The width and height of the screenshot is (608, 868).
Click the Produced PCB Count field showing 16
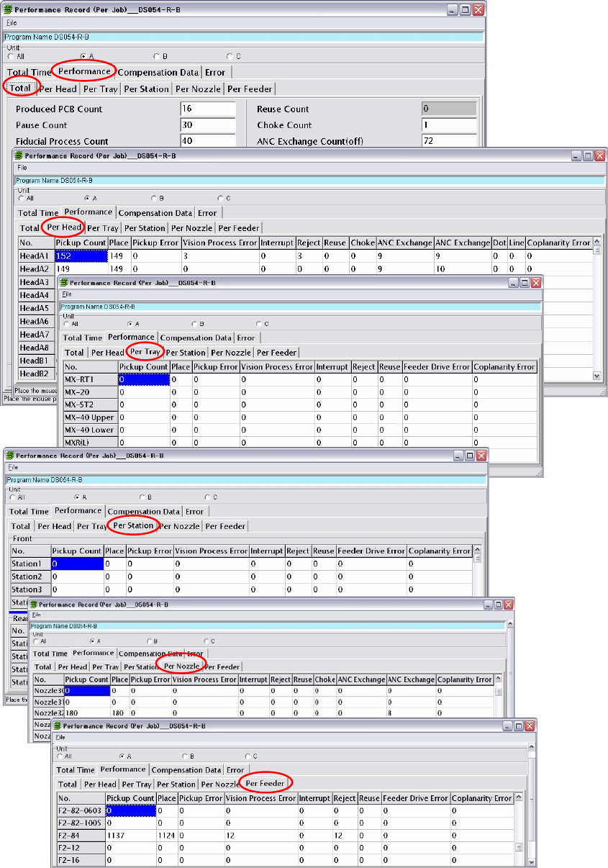(208, 109)
